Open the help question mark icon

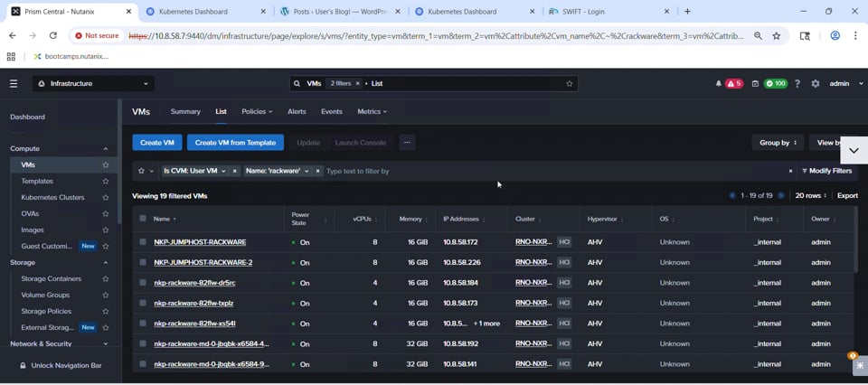click(x=797, y=83)
